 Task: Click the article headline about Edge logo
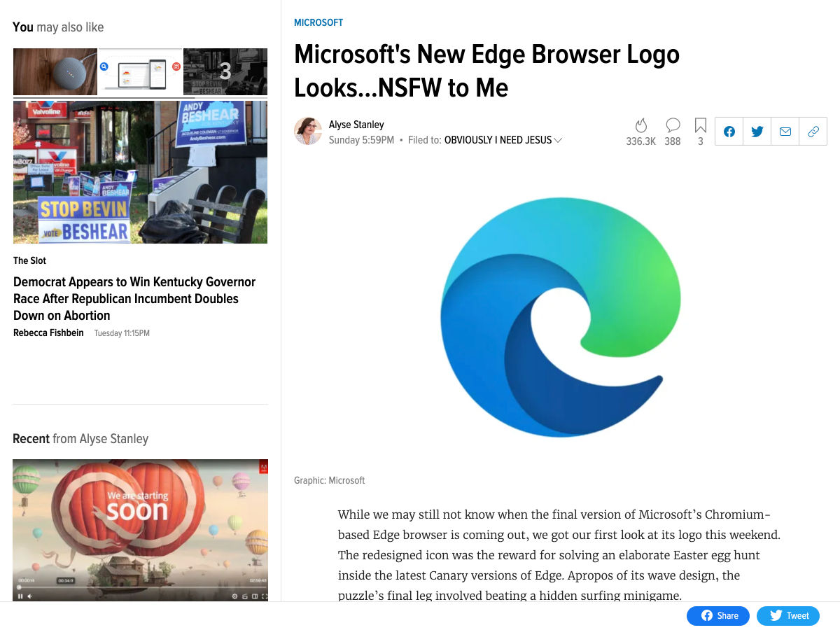pos(486,71)
